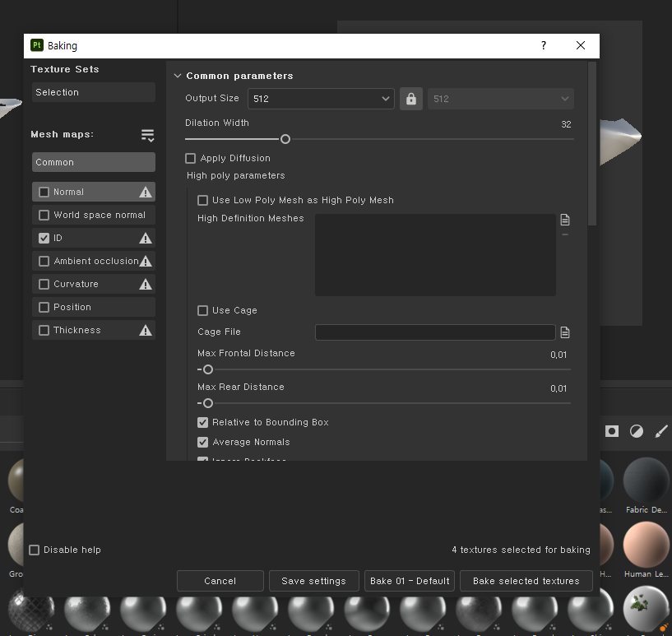This screenshot has width=672, height=636.
Task: Open the Bake 01 - Default dropdown button
Action: (x=410, y=581)
